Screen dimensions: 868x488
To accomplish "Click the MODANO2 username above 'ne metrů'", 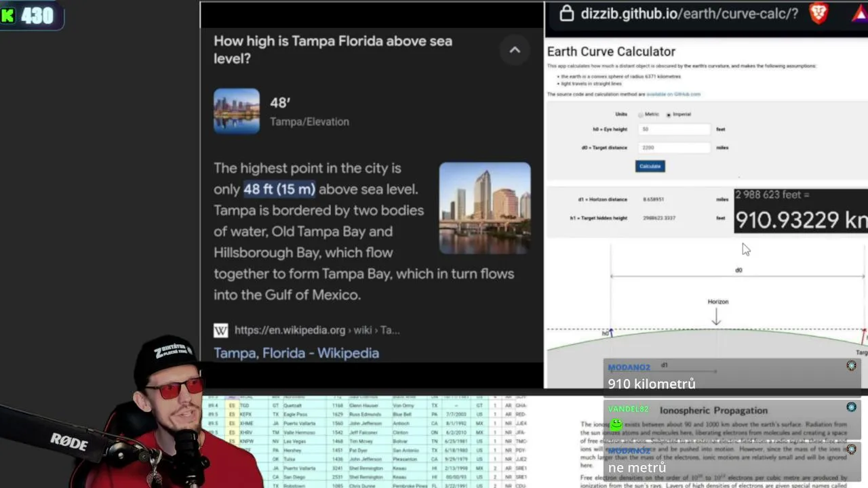I will tap(629, 451).
